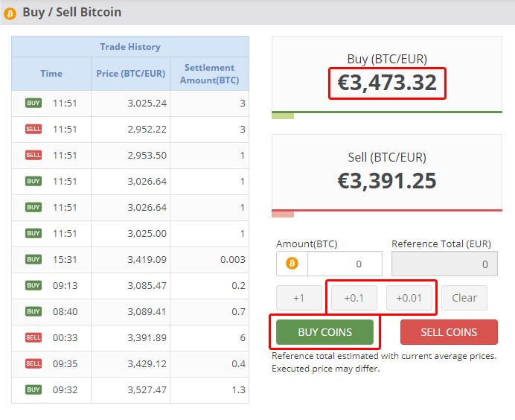Image resolution: width=515 pixels, height=420 pixels.
Task: Click the time 15:31 in trade history
Action: coord(65,259)
